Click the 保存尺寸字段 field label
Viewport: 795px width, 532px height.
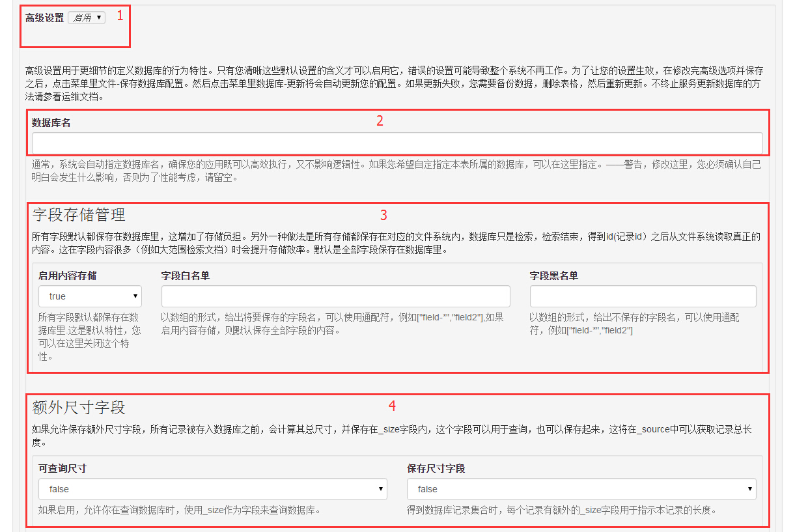tap(436, 469)
